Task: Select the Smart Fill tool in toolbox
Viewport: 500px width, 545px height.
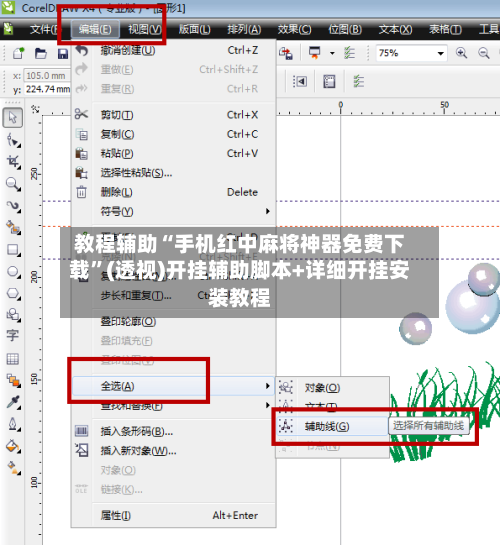Action: [x=13, y=228]
